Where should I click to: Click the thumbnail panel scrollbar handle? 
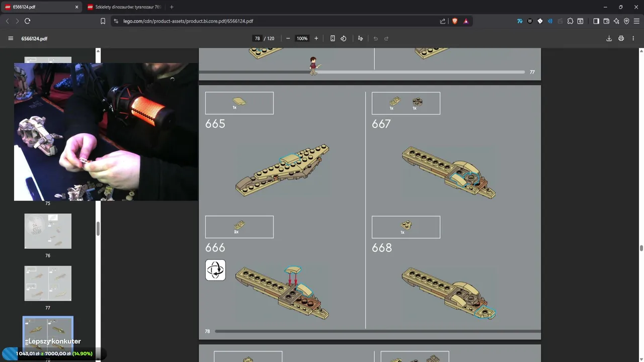pyautogui.click(x=98, y=229)
